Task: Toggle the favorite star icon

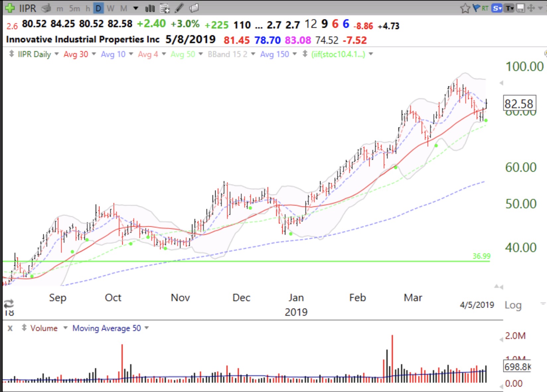Action: click(x=465, y=8)
